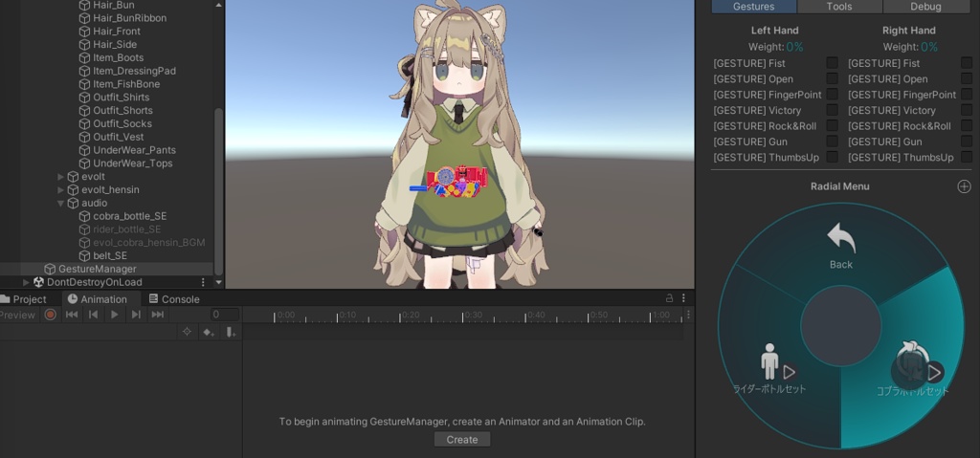Click the Console tab icon
This screenshot has height=458, width=980.
click(x=154, y=298)
